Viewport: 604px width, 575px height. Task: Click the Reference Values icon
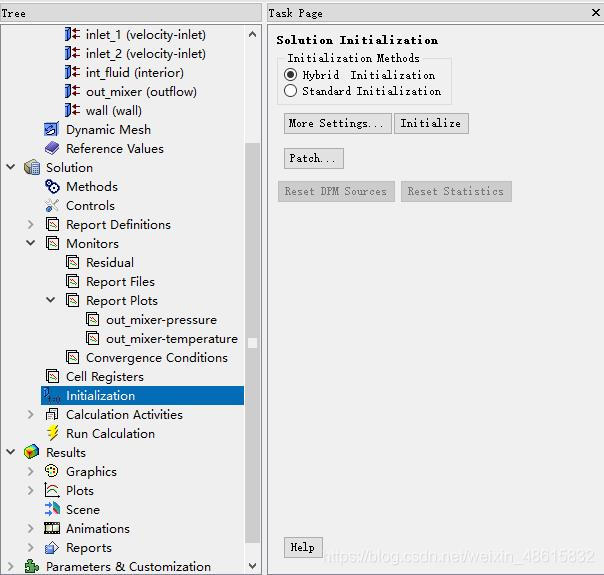(x=52, y=149)
